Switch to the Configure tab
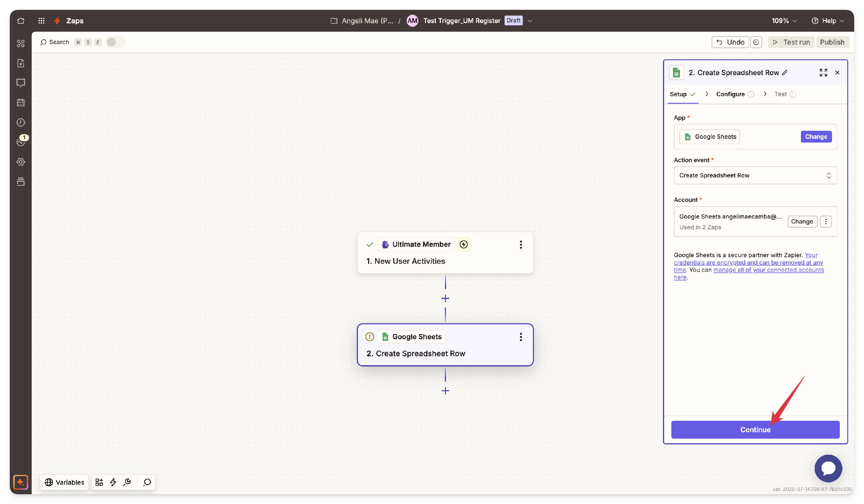The image size is (864, 504). (735, 94)
